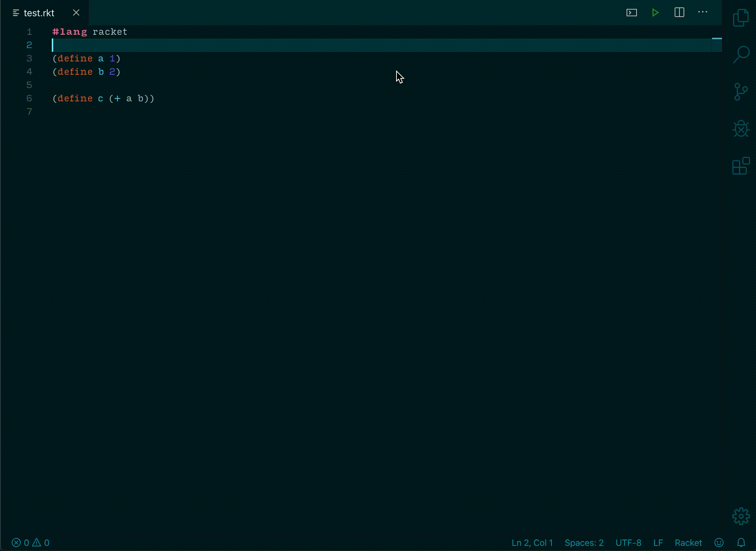Close the test.rkt tab
Viewport: 756px width, 551px height.
pyautogui.click(x=76, y=12)
